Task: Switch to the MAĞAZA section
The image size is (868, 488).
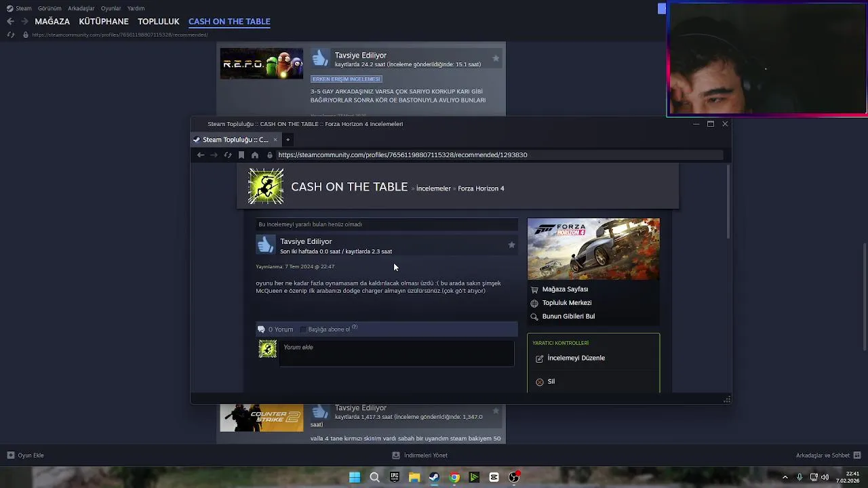Action: 52,22
